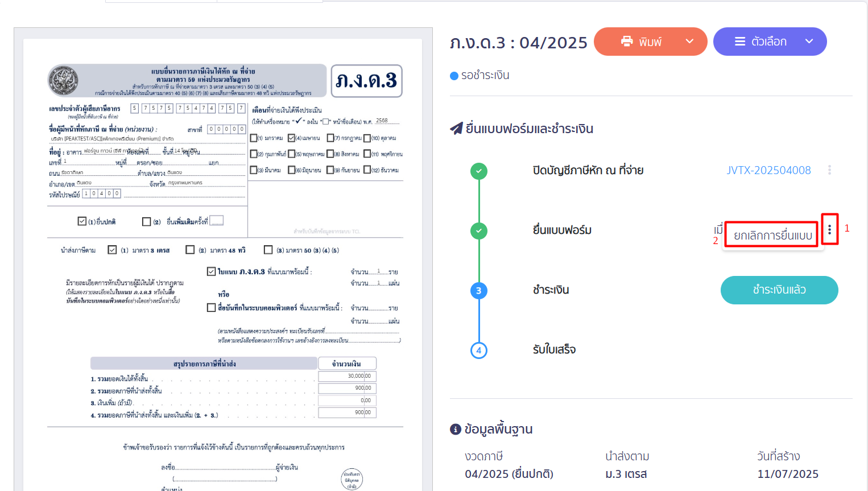The width and height of the screenshot is (868, 491).
Task: Click the พิมพ์ button label
Action: [x=650, y=42]
